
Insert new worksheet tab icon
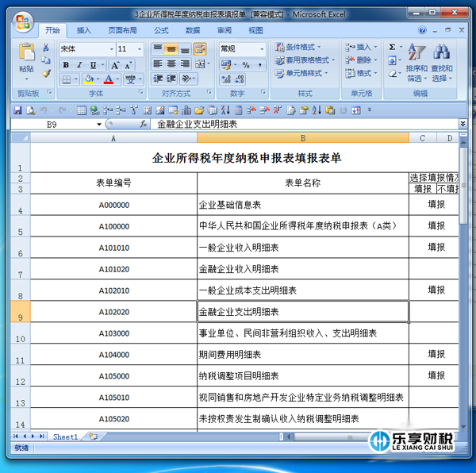(93, 436)
